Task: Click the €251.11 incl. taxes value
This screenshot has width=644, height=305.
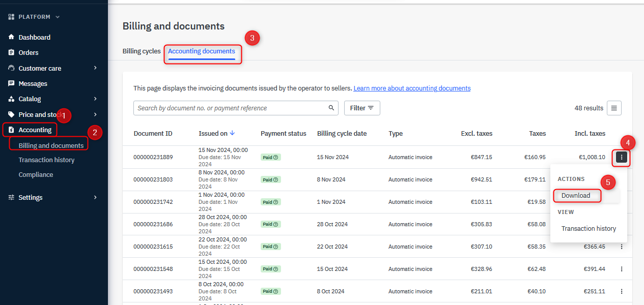Action: point(595,292)
